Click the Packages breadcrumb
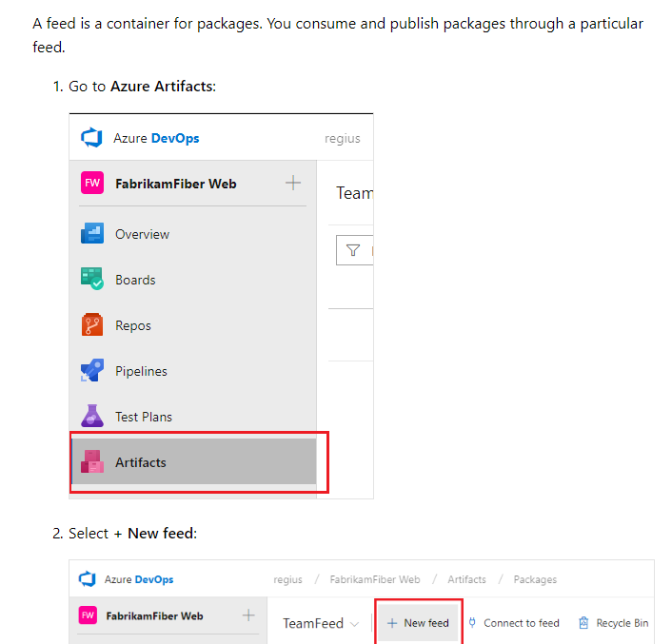Screen dimensions: 672x644 click(535, 579)
